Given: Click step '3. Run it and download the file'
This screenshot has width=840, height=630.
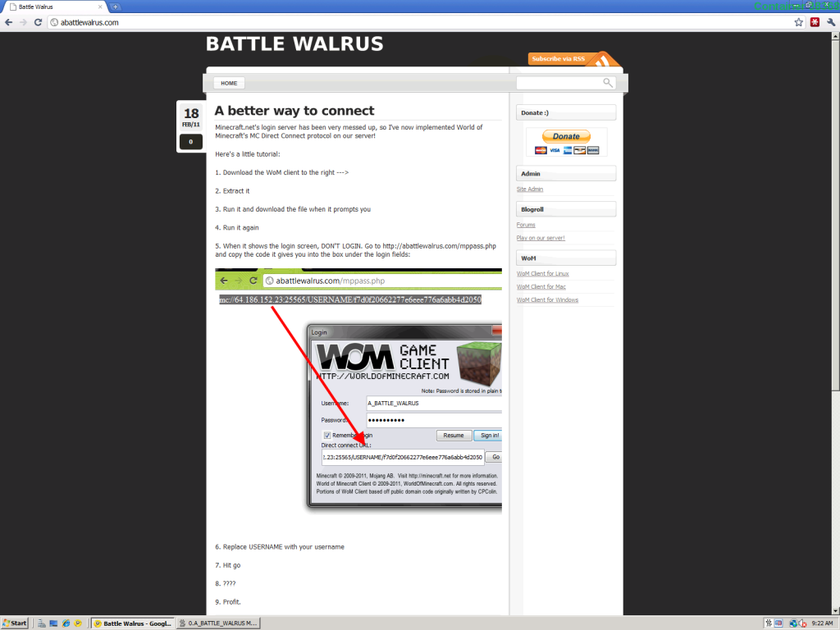Looking at the screenshot, I should click(x=293, y=209).
